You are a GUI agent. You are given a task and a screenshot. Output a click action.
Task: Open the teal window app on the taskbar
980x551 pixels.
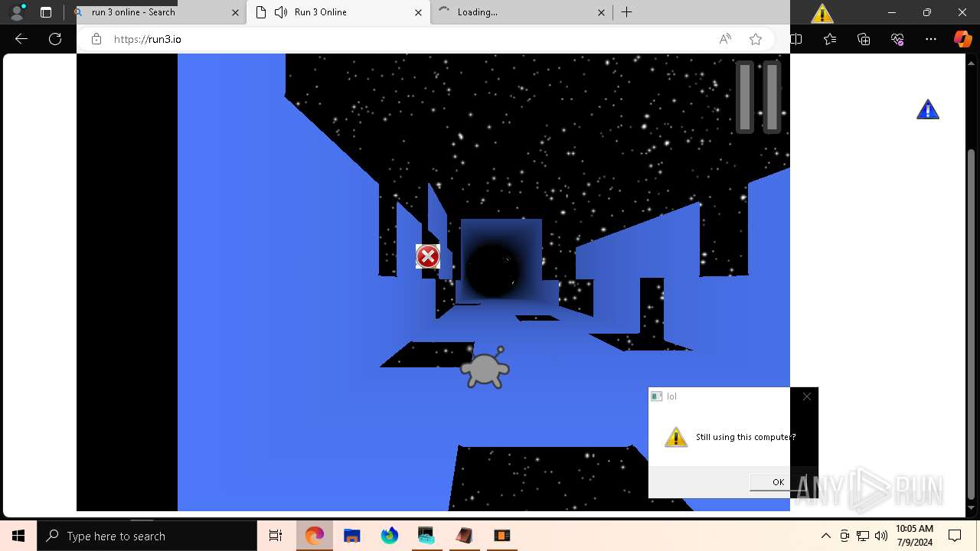click(x=426, y=536)
